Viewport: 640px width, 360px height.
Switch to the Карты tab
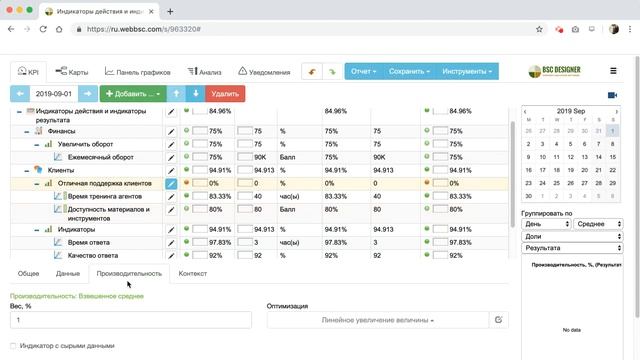point(72,72)
